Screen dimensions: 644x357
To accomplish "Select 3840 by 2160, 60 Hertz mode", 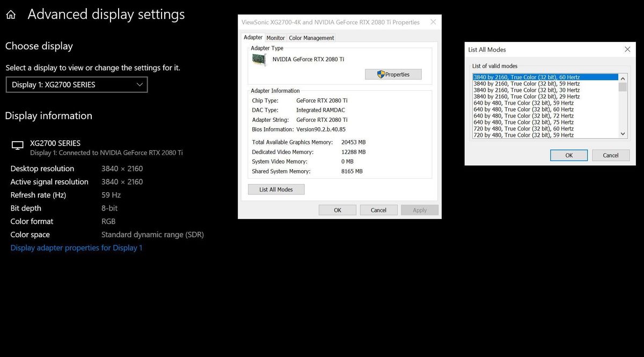I will coord(545,77).
